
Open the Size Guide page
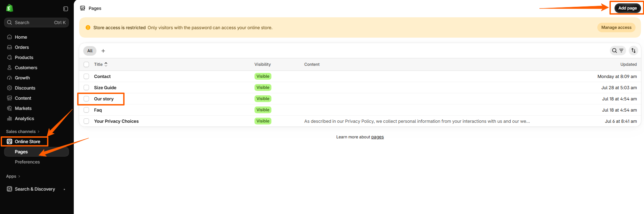point(105,87)
